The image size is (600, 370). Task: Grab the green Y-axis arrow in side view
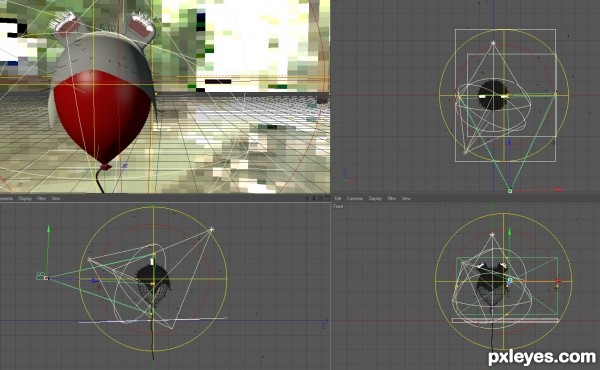[x=49, y=229]
